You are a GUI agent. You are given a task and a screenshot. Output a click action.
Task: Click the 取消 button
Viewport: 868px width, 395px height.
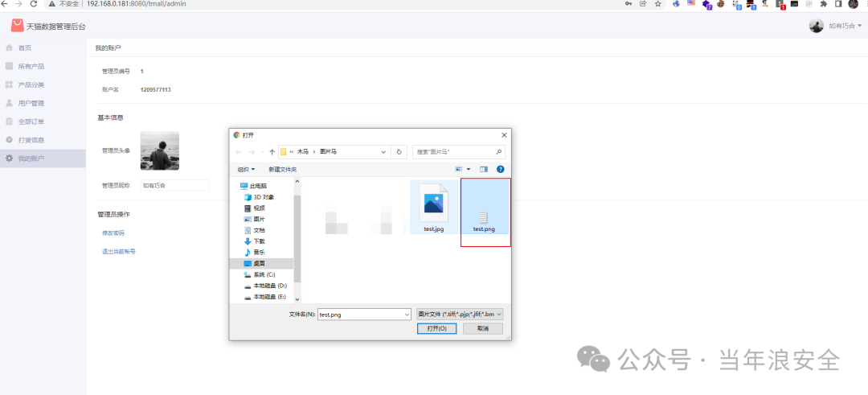coord(483,328)
